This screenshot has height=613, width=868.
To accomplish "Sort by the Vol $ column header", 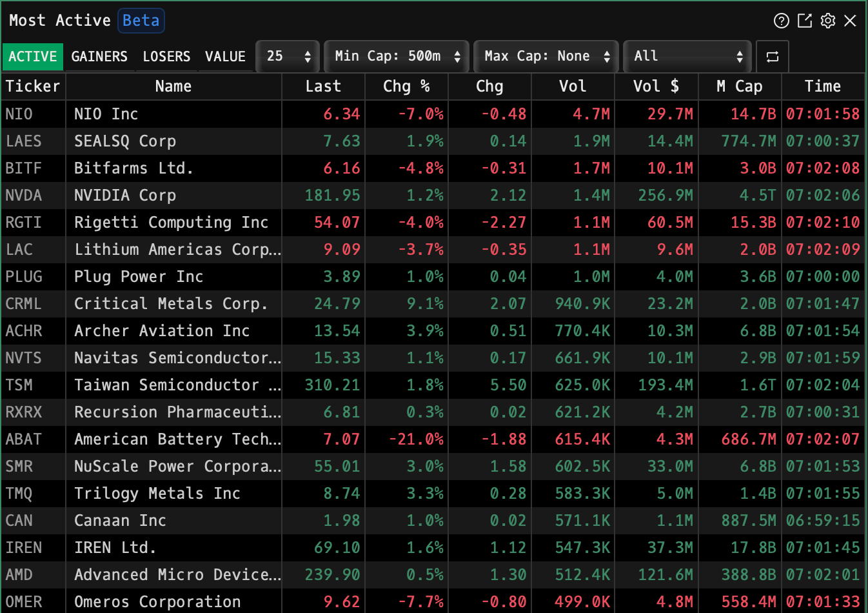I will (x=656, y=86).
